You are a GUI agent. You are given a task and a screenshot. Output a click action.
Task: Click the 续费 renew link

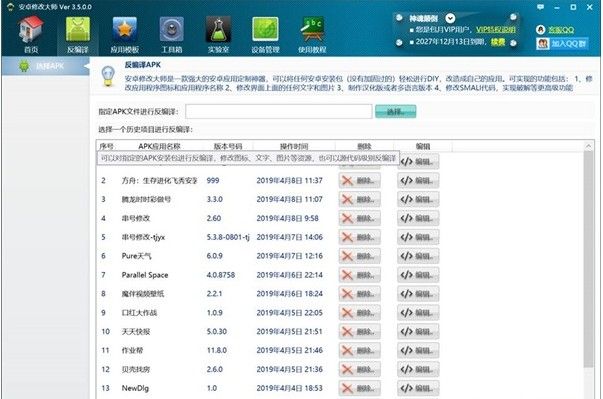click(x=498, y=42)
